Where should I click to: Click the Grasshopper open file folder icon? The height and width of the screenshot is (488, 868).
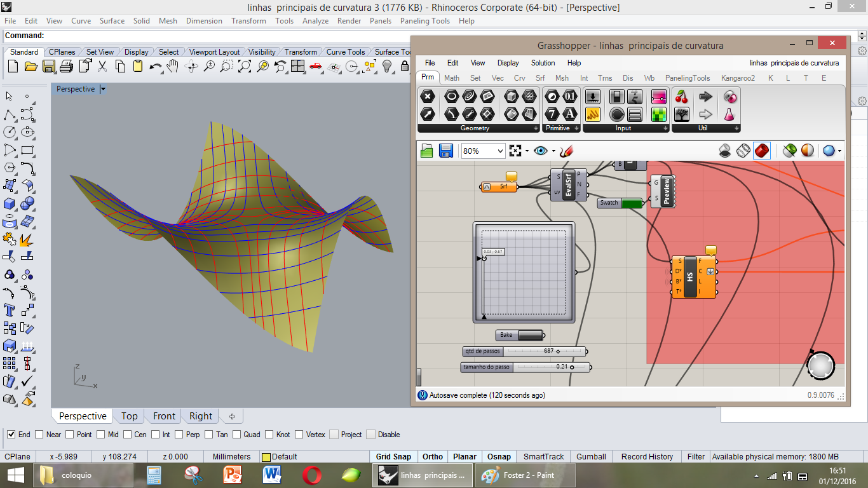pyautogui.click(x=427, y=151)
